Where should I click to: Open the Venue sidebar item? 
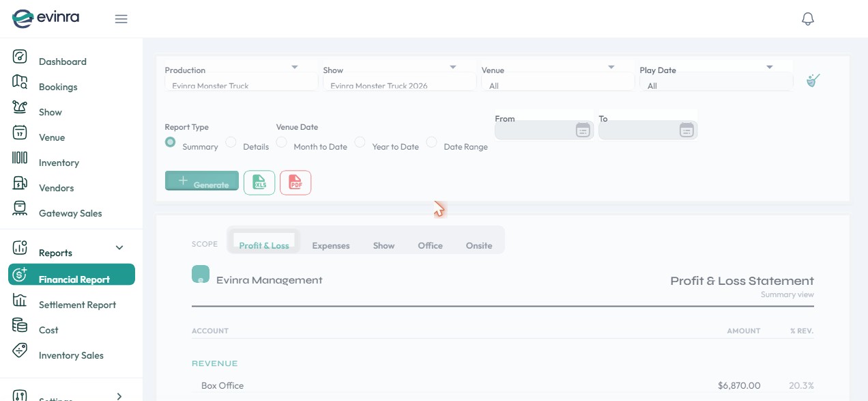tap(52, 137)
